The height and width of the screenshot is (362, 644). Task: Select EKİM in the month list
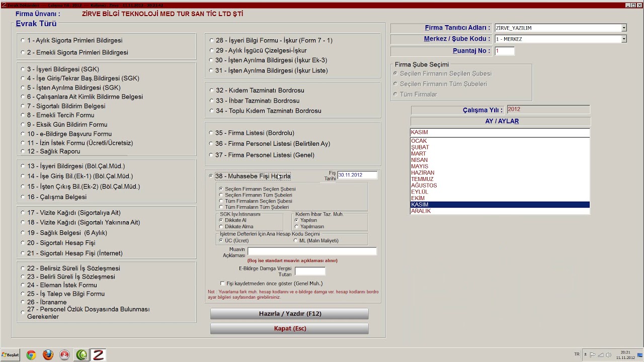(500, 199)
